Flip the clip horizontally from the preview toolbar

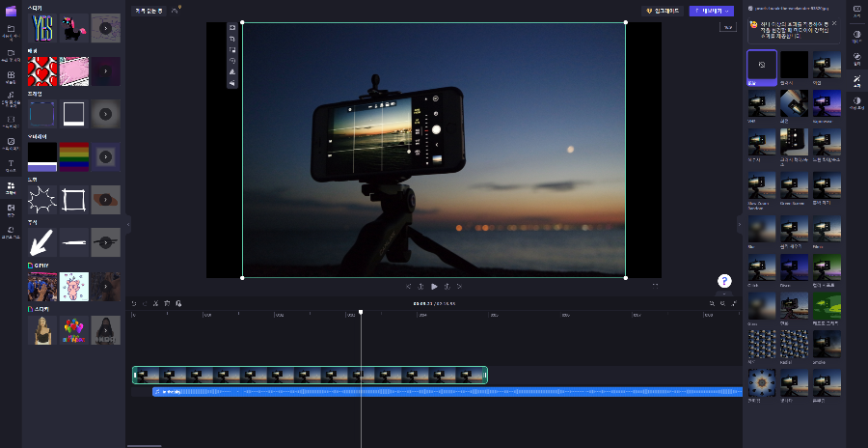[232, 71]
